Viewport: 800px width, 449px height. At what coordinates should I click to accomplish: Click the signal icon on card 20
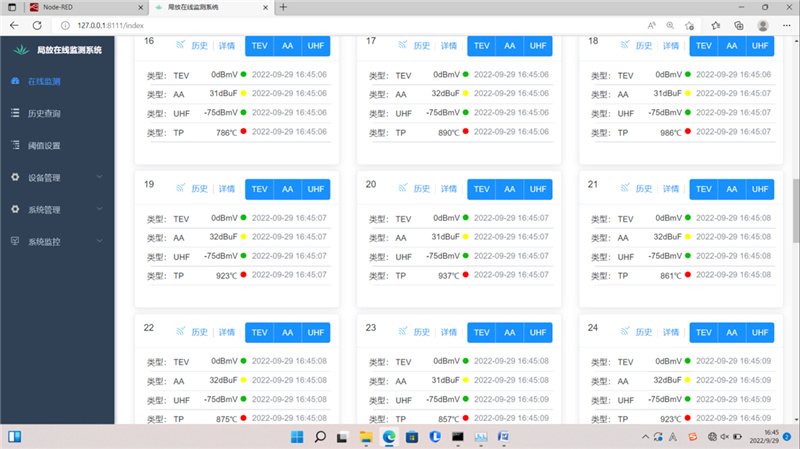pyautogui.click(x=403, y=188)
